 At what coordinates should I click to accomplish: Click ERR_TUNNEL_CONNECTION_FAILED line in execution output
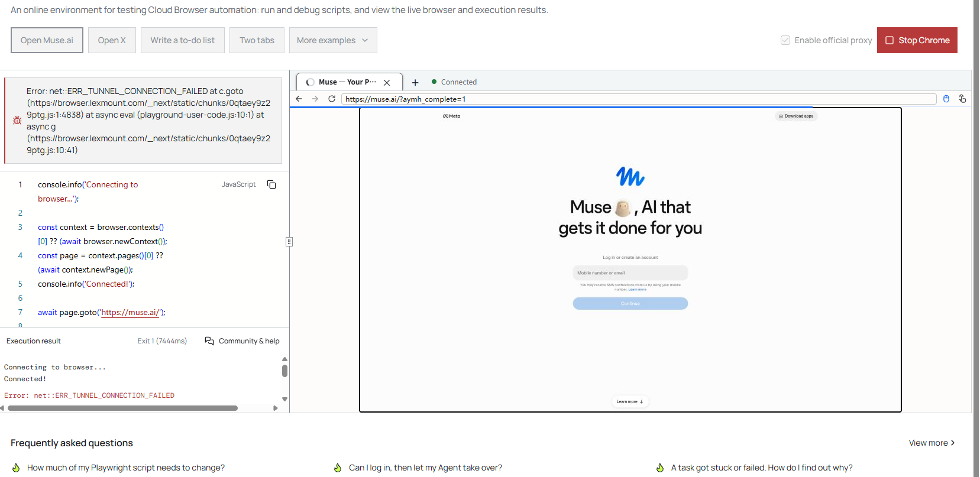(x=89, y=395)
